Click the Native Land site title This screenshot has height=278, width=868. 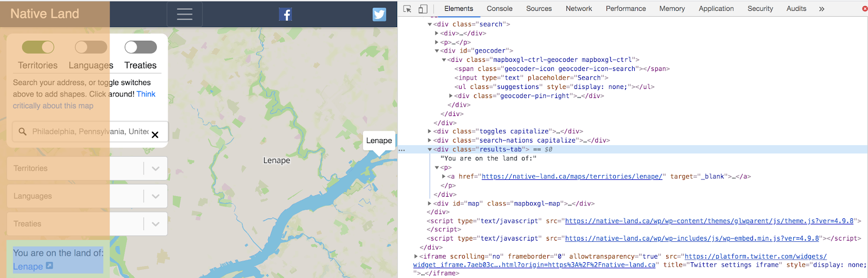click(x=45, y=14)
